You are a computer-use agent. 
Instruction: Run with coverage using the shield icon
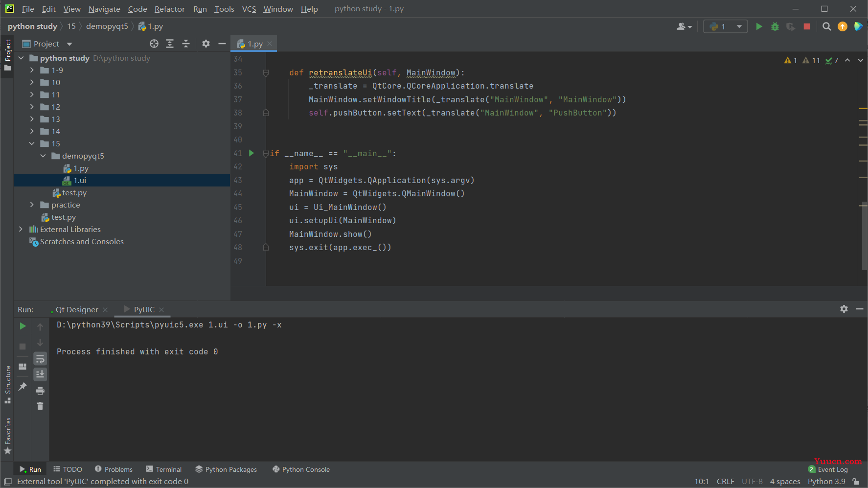[x=791, y=26]
